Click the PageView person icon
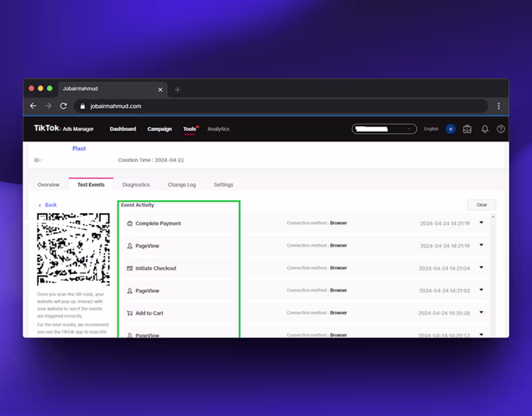Image resolution: width=532 pixels, height=416 pixels. point(129,245)
